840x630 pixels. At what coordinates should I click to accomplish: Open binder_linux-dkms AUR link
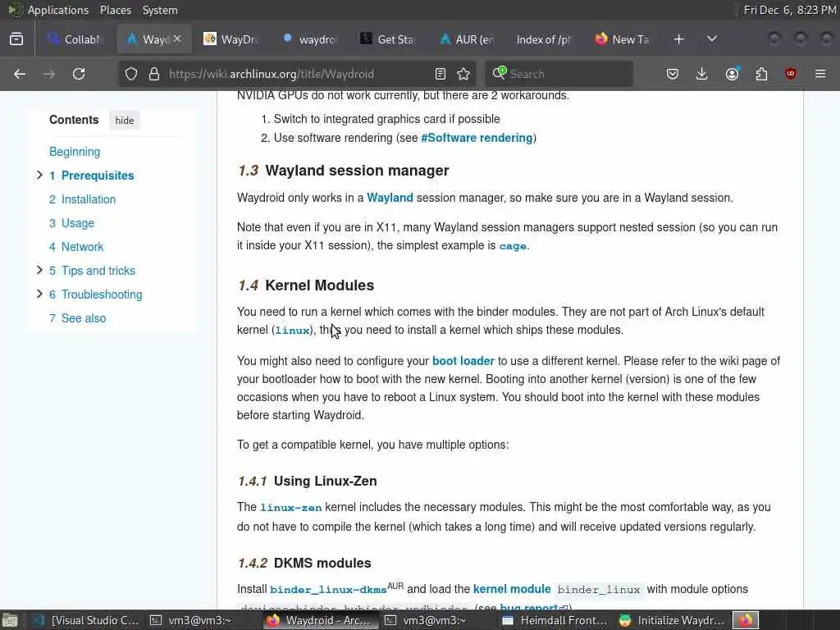[328, 589]
